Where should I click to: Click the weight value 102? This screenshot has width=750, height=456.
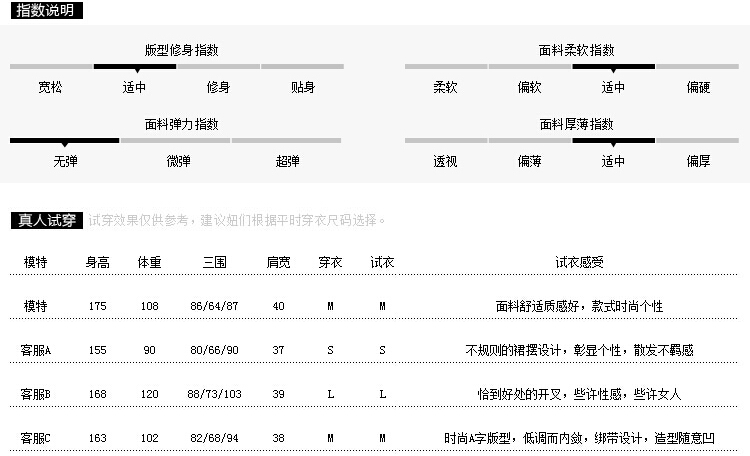pyautogui.click(x=149, y=438)
